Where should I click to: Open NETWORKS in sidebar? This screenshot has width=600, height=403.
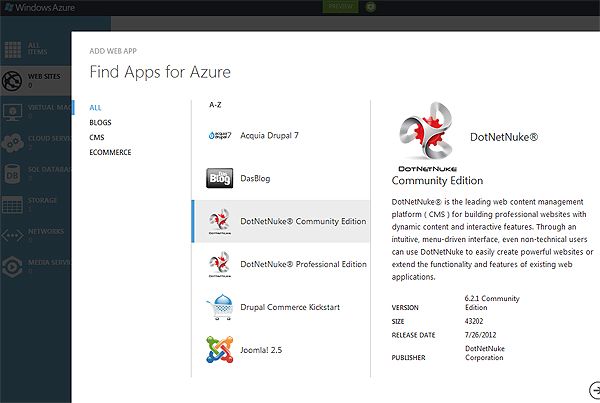36,235
